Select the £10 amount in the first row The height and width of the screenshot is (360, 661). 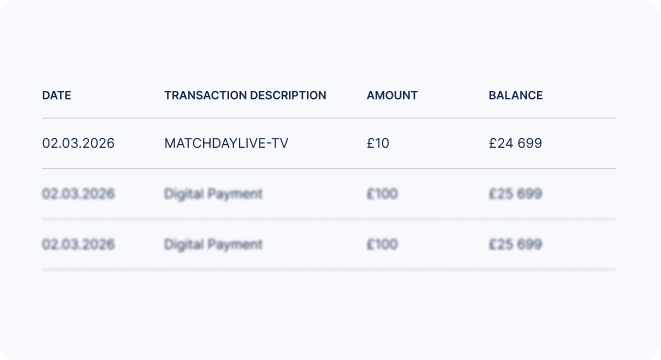click(x=378, y=143)
